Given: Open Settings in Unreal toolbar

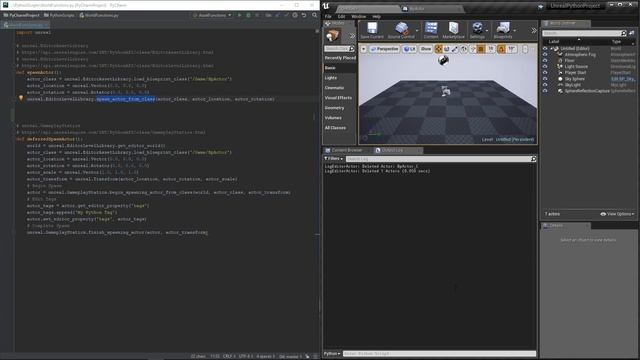Looking at the screenshot, I should tap(477, 30).
